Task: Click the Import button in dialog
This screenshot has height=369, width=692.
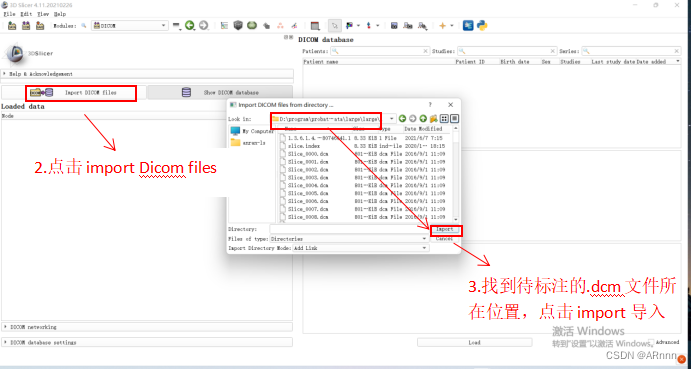Action: (x=444, y=230)
